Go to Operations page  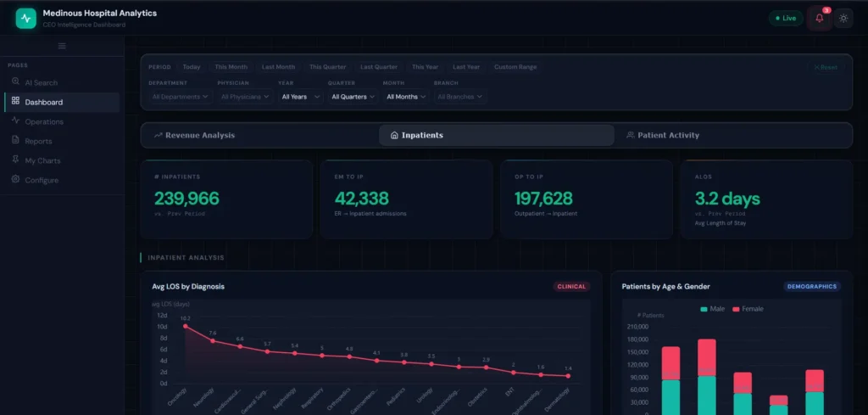pos(61,121)
